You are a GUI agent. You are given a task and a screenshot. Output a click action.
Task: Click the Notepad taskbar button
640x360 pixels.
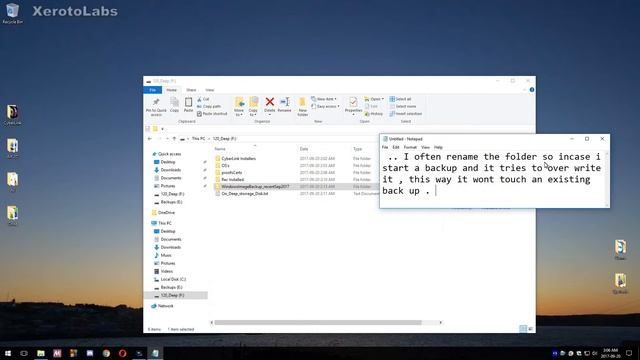pyautogui.click(x=155, y=353)
